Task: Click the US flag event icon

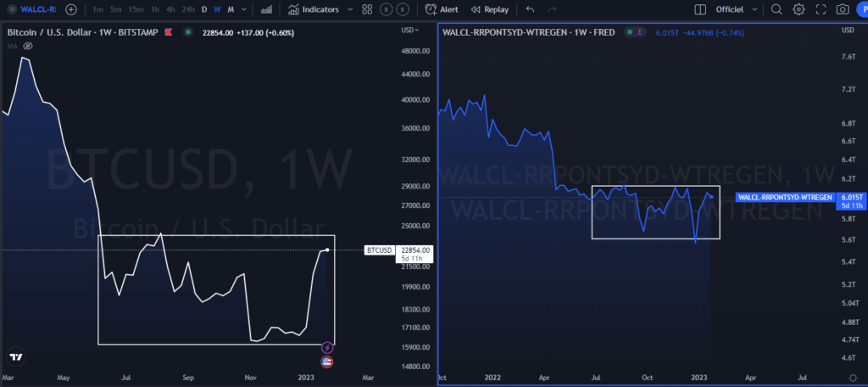Action: point(327,362)
